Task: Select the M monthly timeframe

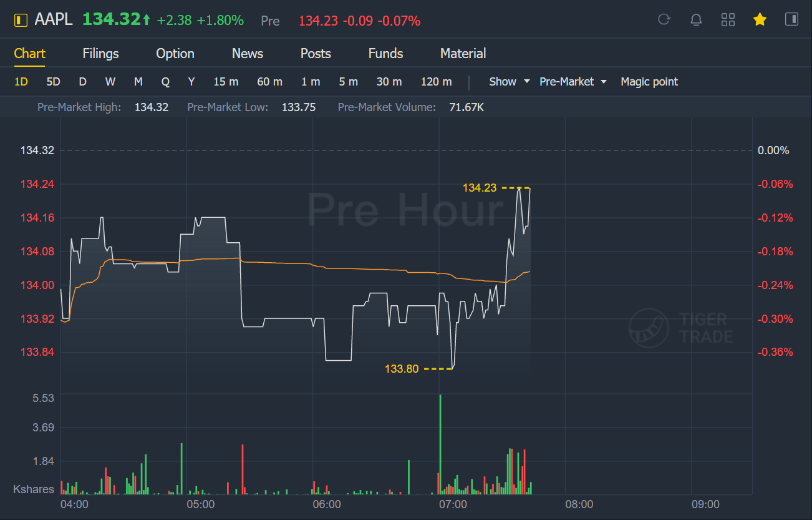Action: point(138,82)
